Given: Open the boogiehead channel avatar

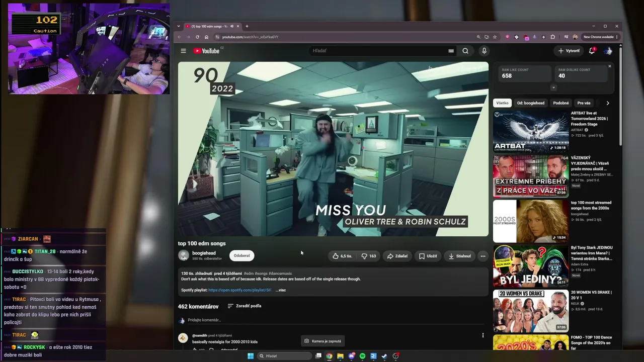Looking at the screenshot, I should point(184,255).
